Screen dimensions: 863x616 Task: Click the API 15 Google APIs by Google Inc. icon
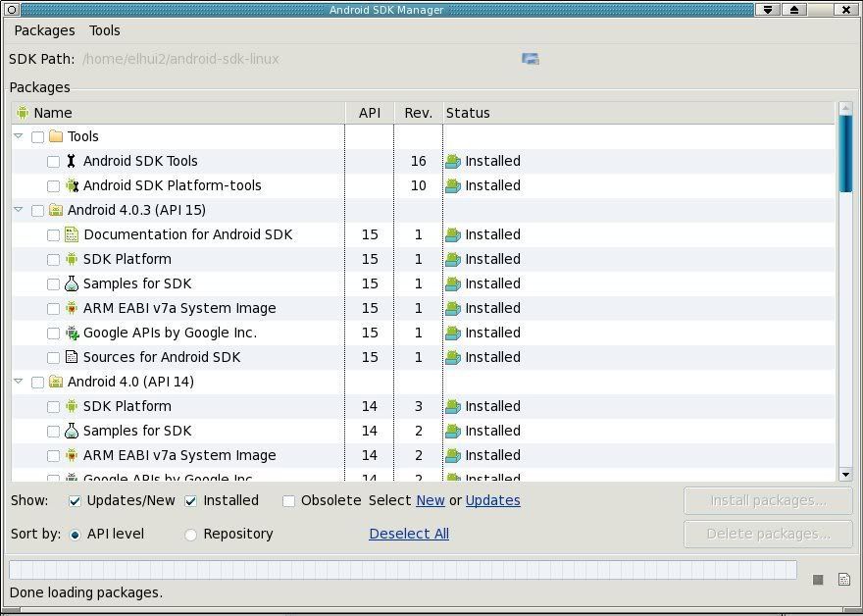[73, 333]
